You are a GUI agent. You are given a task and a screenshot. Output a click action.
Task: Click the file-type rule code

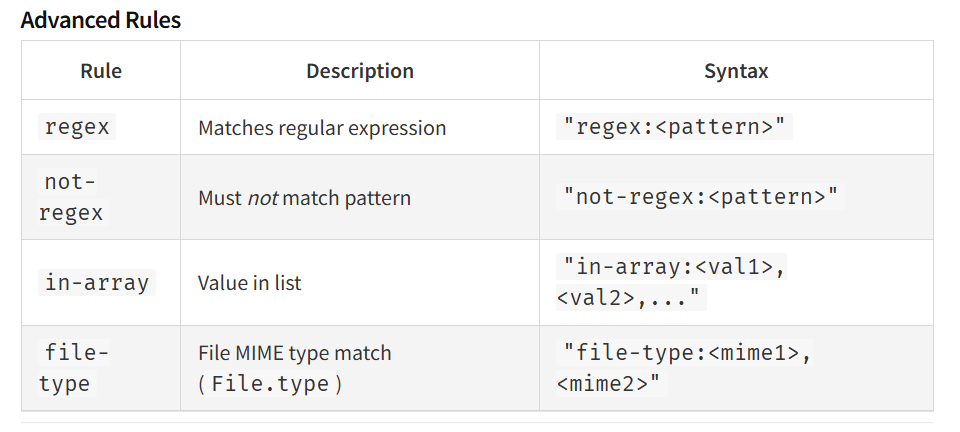[x=73, y=368]
